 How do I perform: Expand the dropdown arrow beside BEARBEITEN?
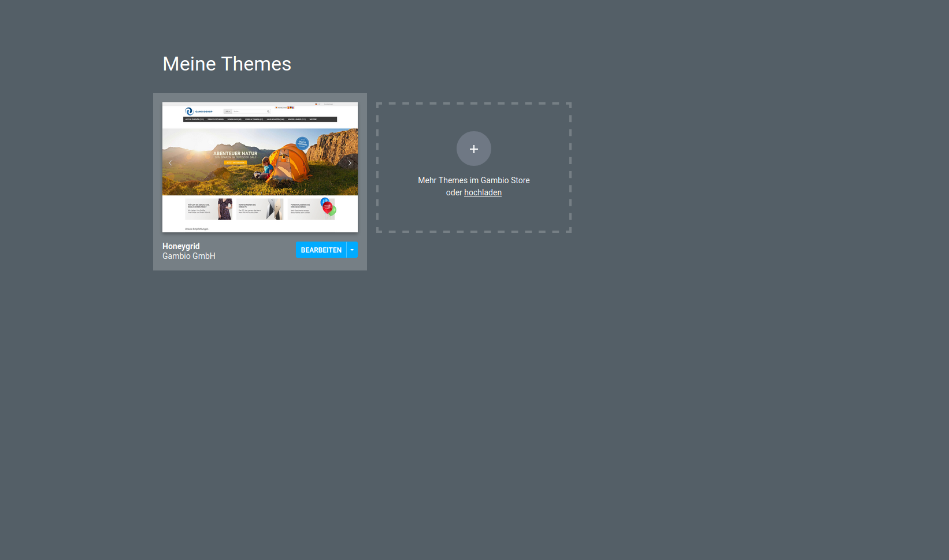(x=352, y=250)
